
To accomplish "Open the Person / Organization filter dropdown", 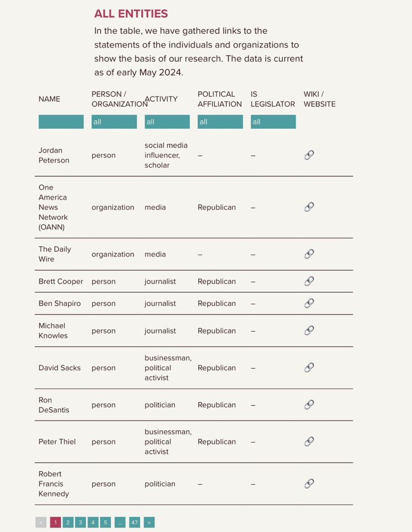I will pyautogui.click(x=114, y=122).
